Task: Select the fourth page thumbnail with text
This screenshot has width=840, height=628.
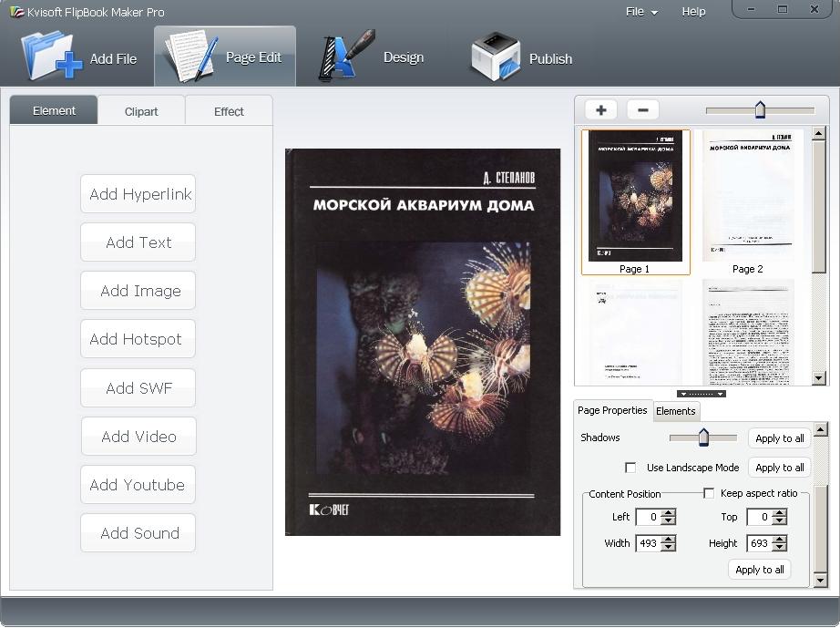Action: (x=748, y=332)
